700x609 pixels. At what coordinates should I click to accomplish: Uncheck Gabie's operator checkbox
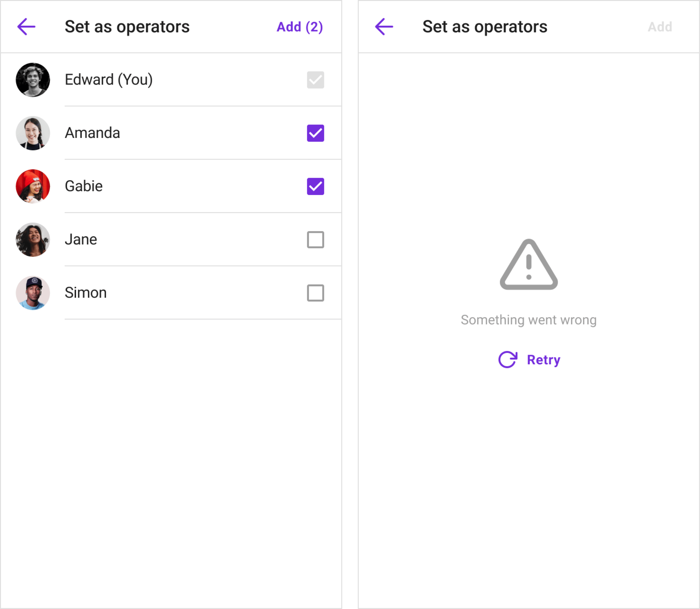click(315, 186)
